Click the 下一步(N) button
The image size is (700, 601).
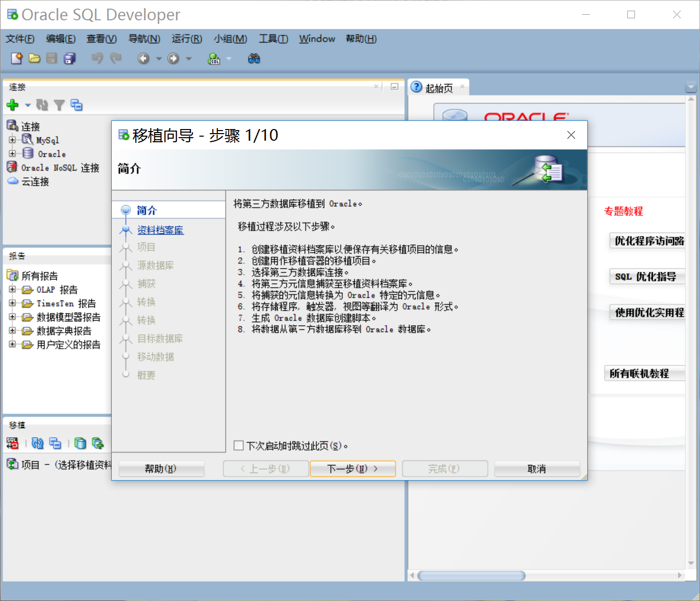click(x=353, y=468)
